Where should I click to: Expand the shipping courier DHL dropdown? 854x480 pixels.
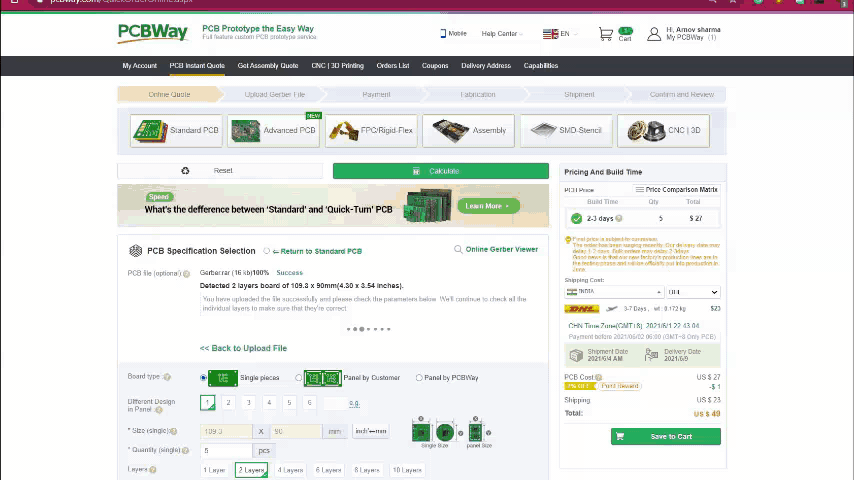693,292
